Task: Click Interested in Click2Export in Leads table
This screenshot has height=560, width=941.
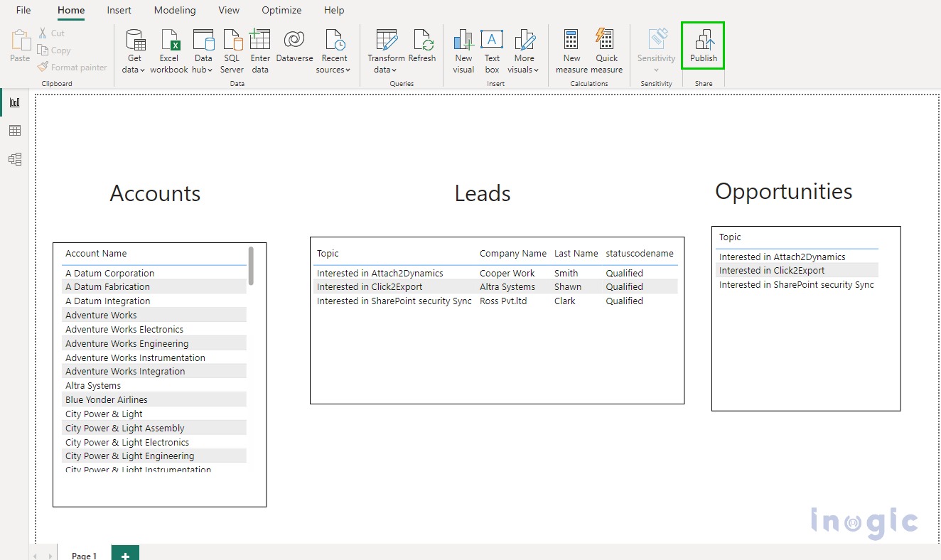Action: click(370, 287)
